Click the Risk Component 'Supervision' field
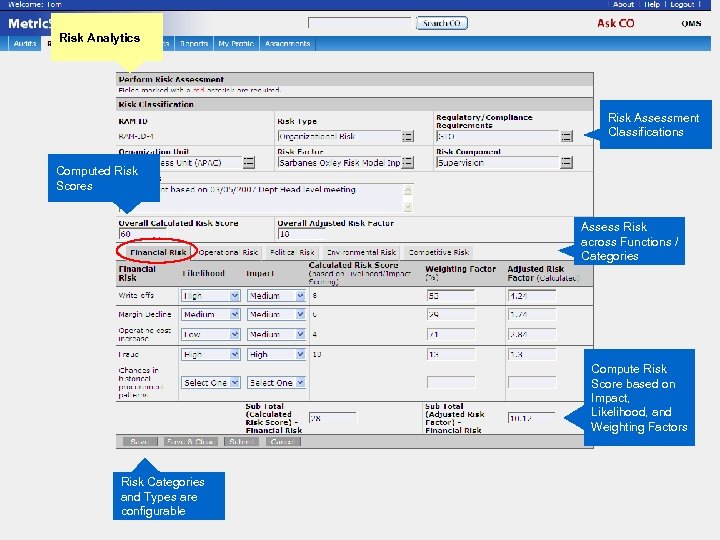This screenshot has width=720, height=540. click(498, 163)
